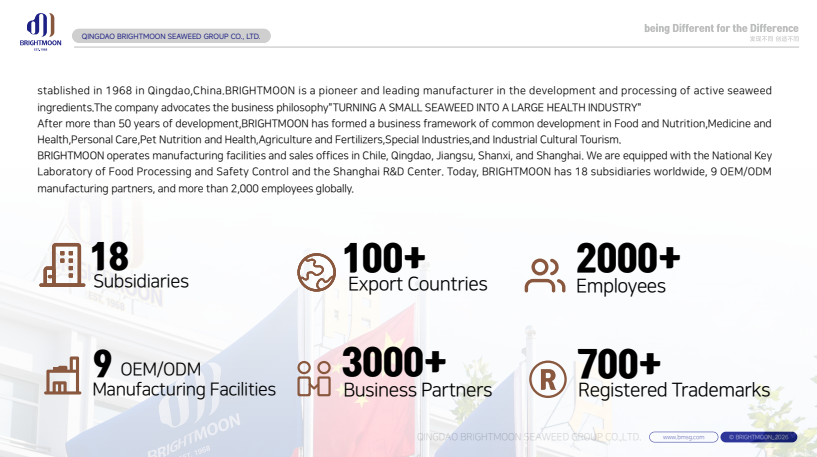The image size is (817, 457).
Task: Click the bottom 'QINGDAO BRIGHTMOON SEAWEED GROUP CO.,LTD.' footer text
Action: 529,437
